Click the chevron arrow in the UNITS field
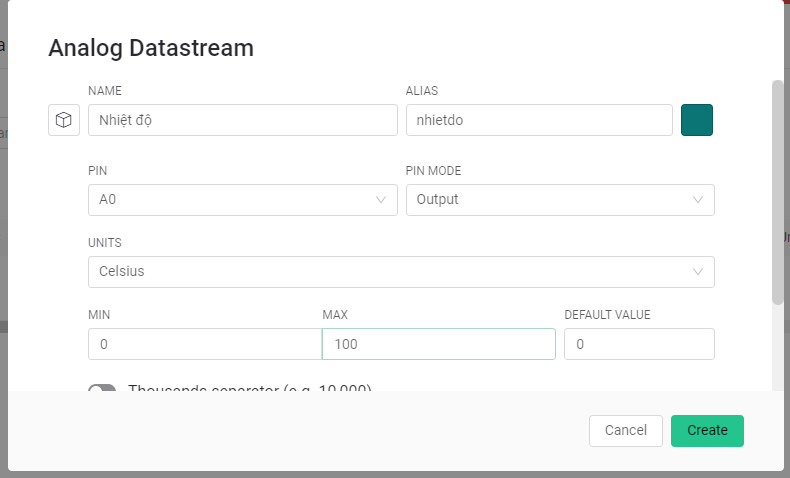Viewport: 790px width, 478px height. click(x=698, y=272)
